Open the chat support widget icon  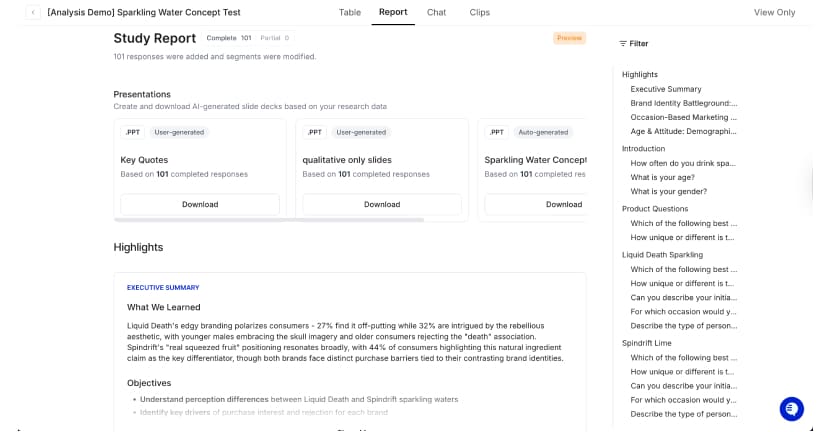point(791,409)
